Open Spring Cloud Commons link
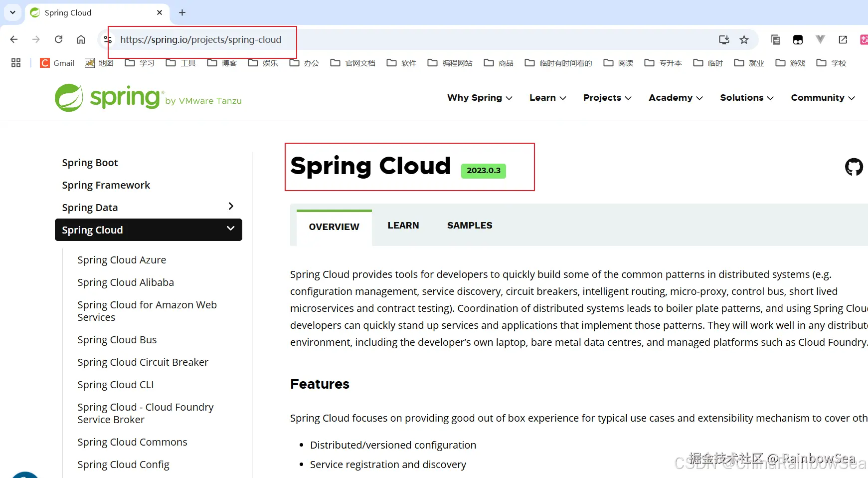The width and height of the screenshot is (868, 478). [132, 442]
